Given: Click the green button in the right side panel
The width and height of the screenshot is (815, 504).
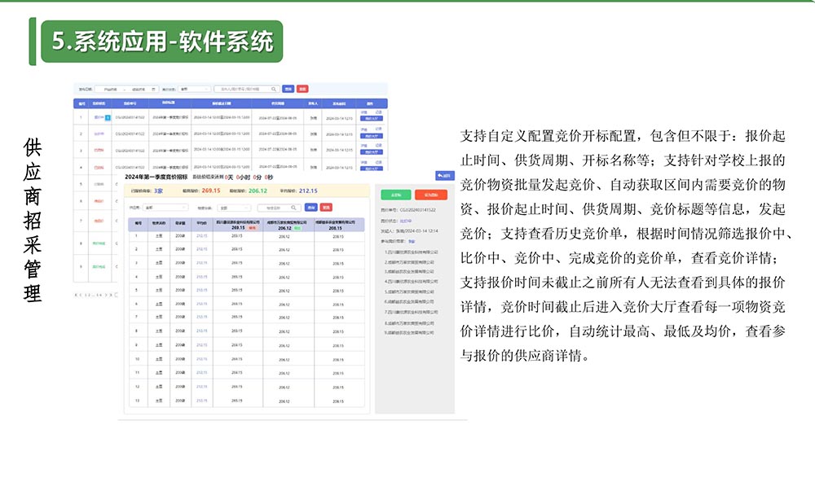Looking at the screenshot, I should point(396,195).
